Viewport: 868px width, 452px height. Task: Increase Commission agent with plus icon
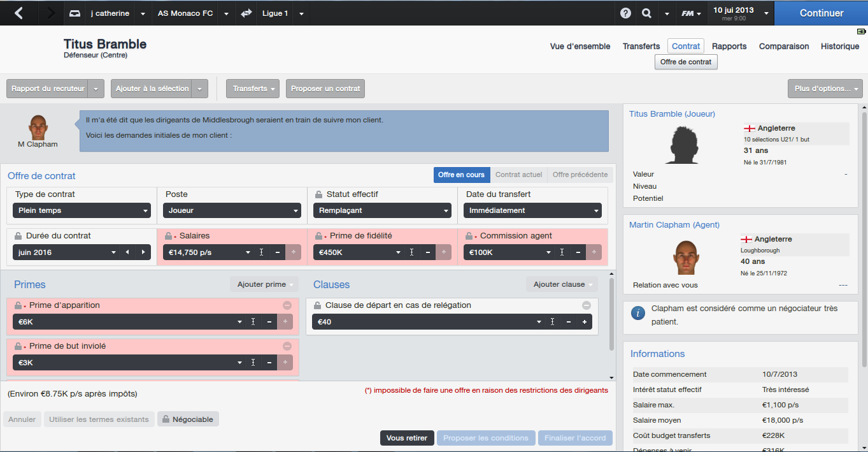click(x=594, y=252)
